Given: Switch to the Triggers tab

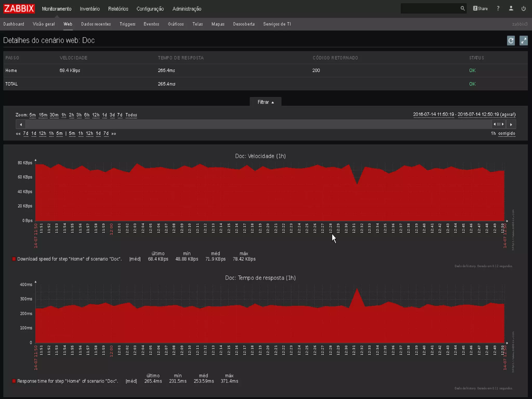Looking at the screenshot, I should tap(127, 24).
